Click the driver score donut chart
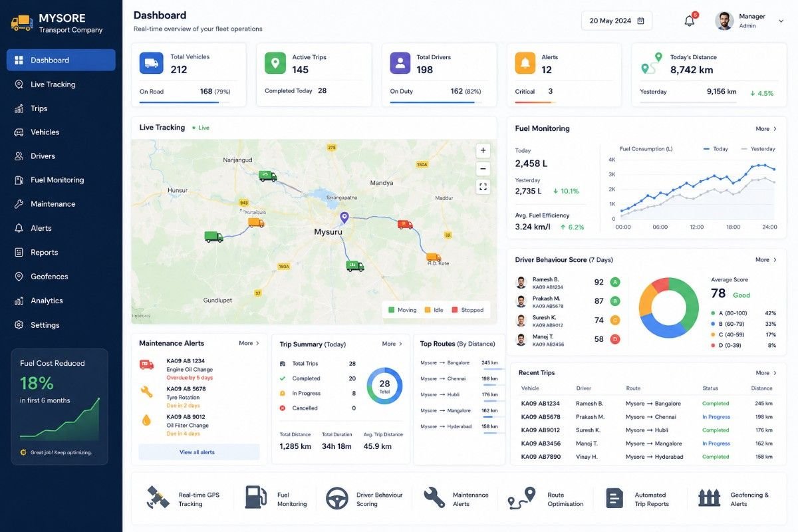This screenshot has width=798, height=532. [668, 308]
